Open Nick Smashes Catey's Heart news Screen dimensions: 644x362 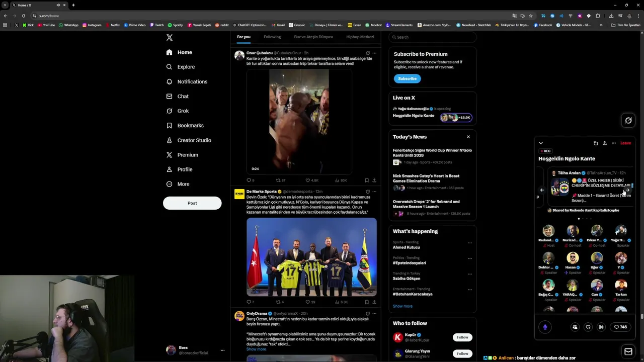point(432,182)
